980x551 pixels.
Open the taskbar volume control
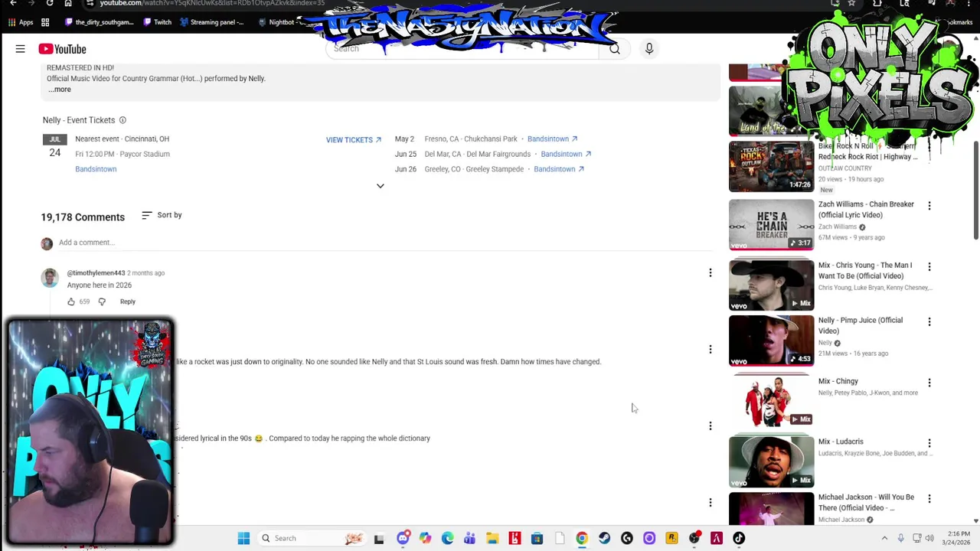point(931,539)
